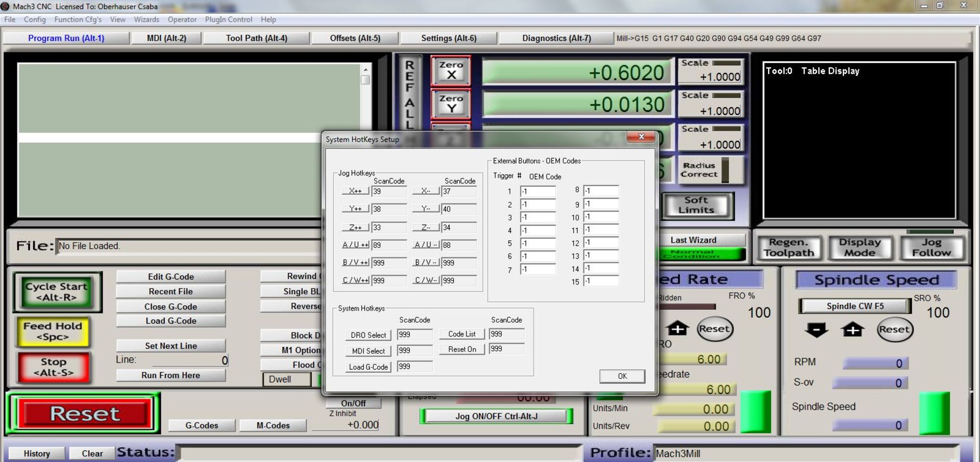Toggle Jog Follow mode
Viewport: 980px width, 462px height.
click(932, 248)
